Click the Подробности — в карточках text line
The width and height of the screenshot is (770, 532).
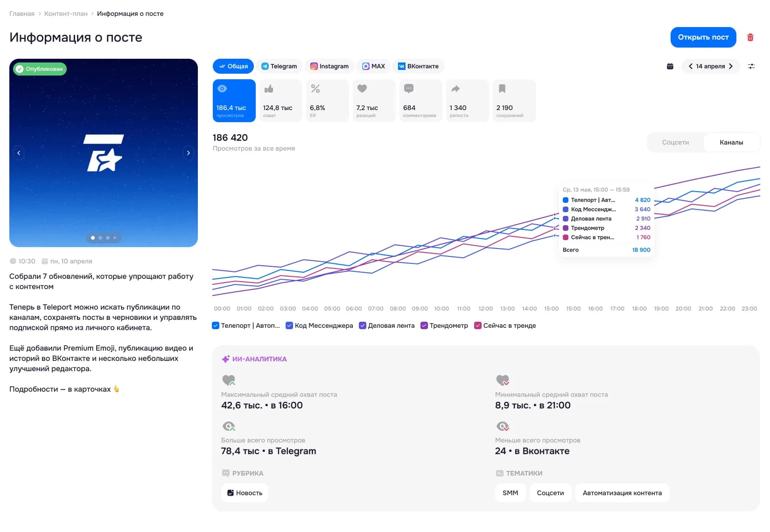[64, 389]
